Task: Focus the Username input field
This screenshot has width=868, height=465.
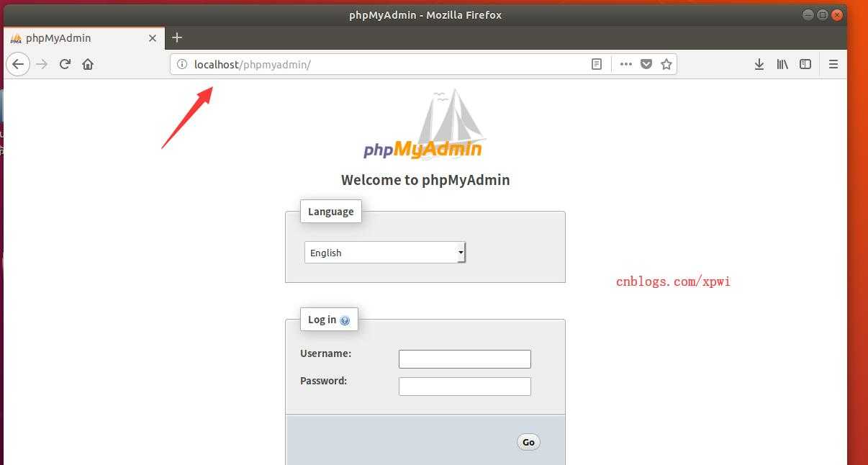Action: pos(465,359)
